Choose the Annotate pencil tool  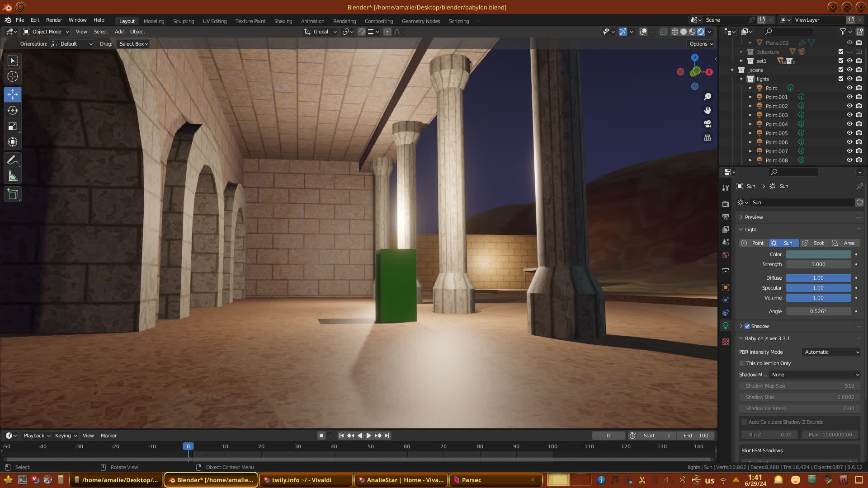[13, 160]
